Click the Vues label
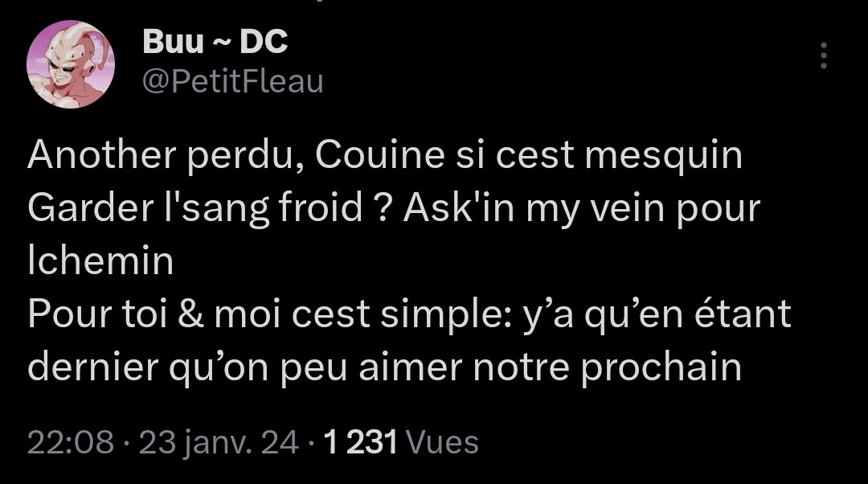The width and height of the screenshot is (868, 484). click(442, 442)
